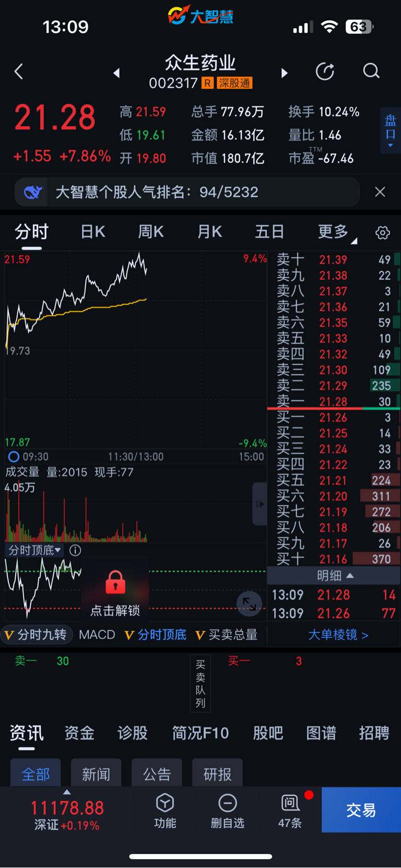
Task: Filter news by 研报
Action: 217,773
